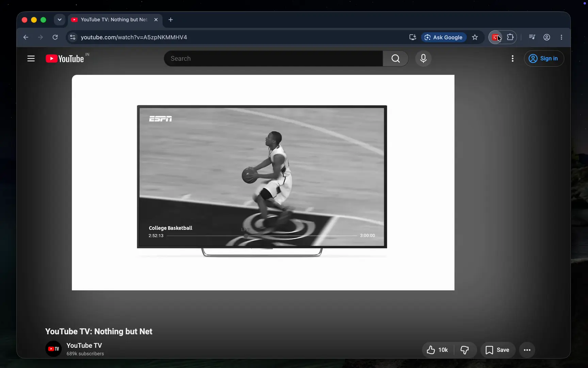This screenshot has width=588, height=368.
Task: Click the search magnifier button
Action: pyautogui.click(x=396, y=59)
